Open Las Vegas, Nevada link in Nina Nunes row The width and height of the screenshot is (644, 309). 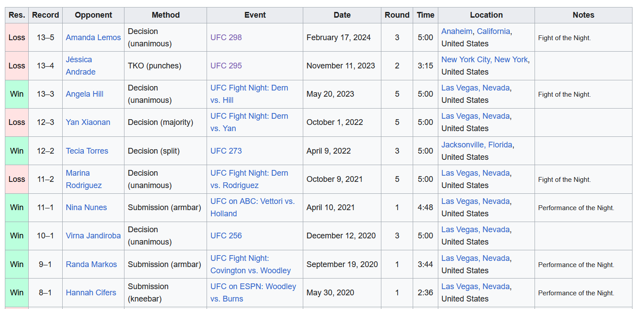coord(475,201)
